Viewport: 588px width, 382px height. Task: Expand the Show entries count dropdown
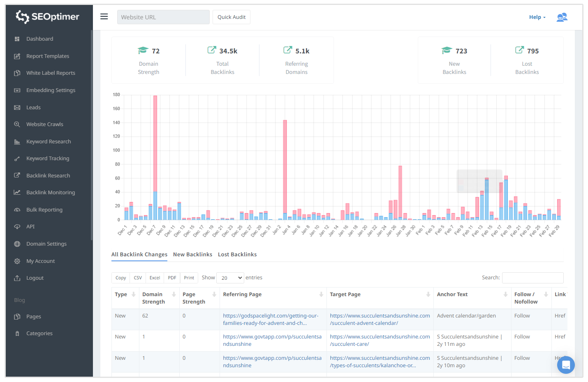pos(230,278)
